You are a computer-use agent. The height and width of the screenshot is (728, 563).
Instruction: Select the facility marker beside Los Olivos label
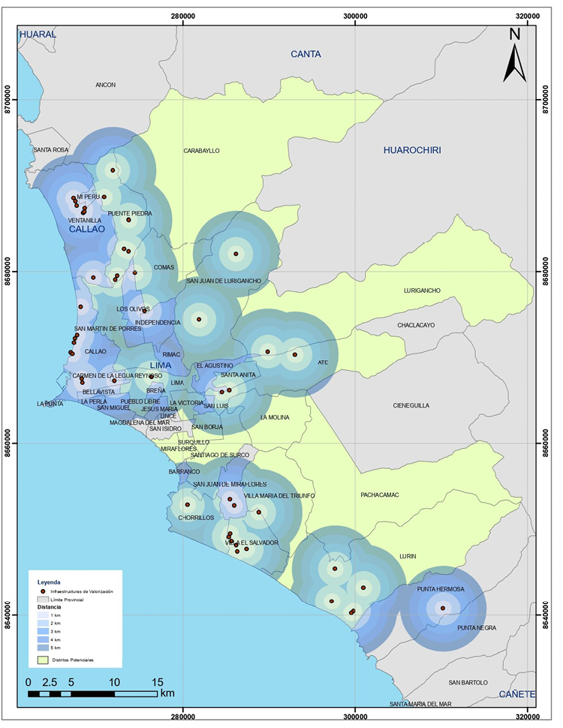point(145,311)
